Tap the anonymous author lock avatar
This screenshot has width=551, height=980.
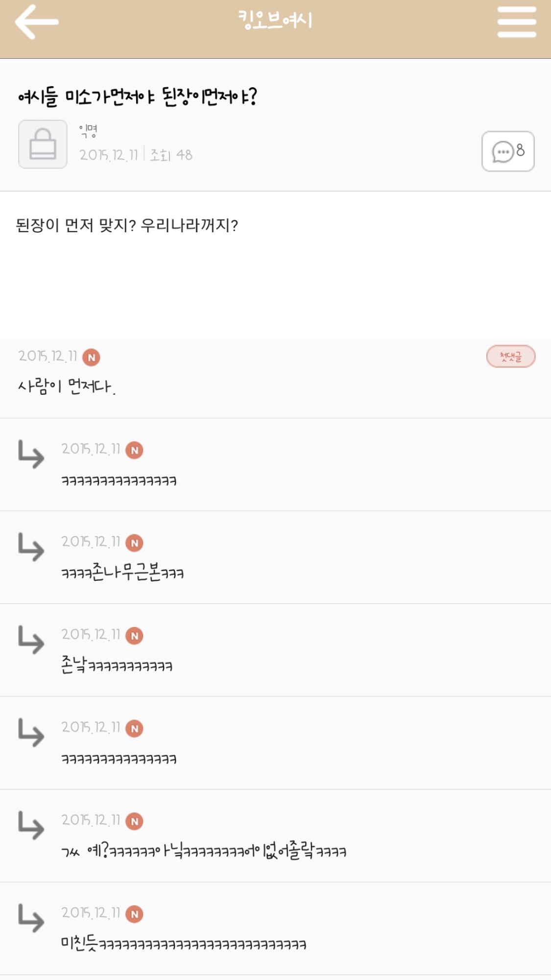[x=43, y=144]
